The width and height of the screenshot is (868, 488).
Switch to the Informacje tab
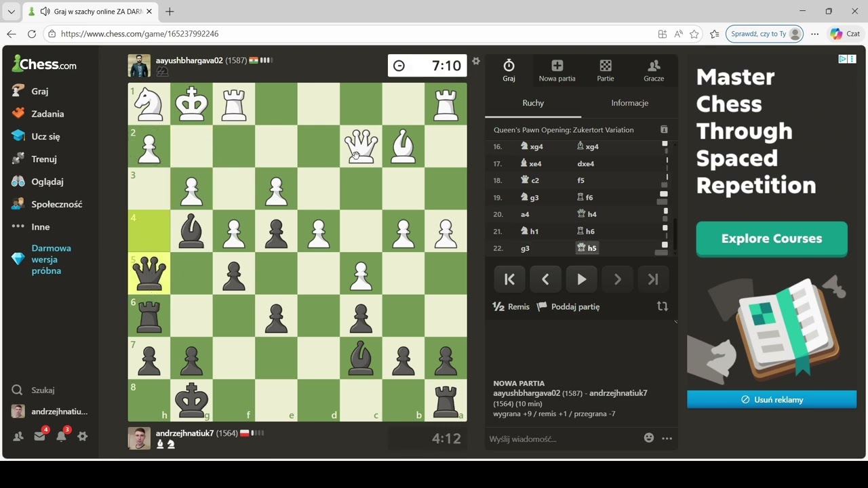coord(630,103)
